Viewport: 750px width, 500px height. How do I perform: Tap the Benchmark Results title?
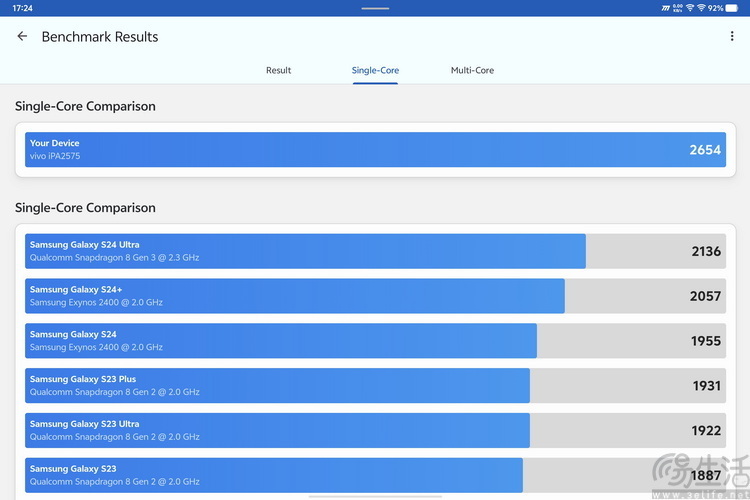(100, 37)
